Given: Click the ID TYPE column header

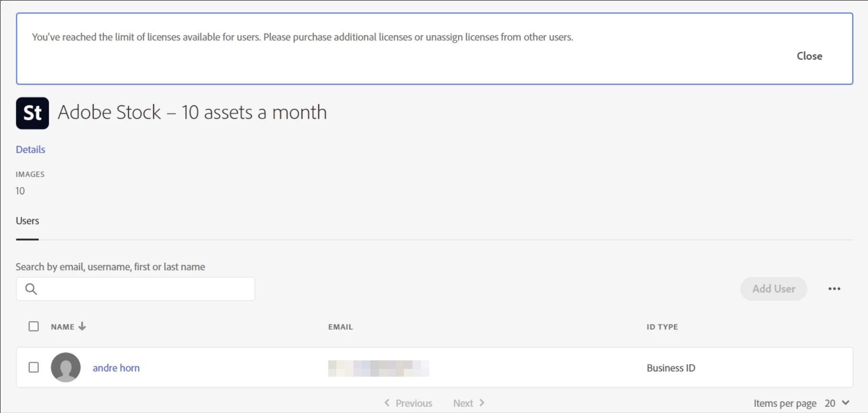Looking at the screenshot, I should point(662,327).
